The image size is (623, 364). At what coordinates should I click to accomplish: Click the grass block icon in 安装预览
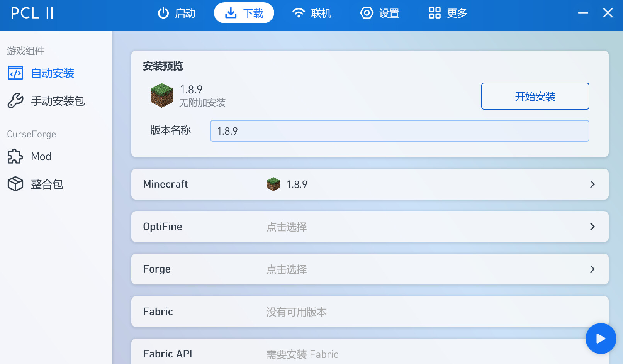(161, 95)
